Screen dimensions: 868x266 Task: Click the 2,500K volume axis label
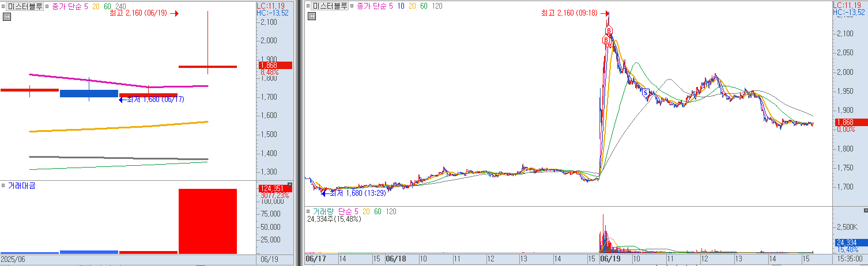coord(847,226)
